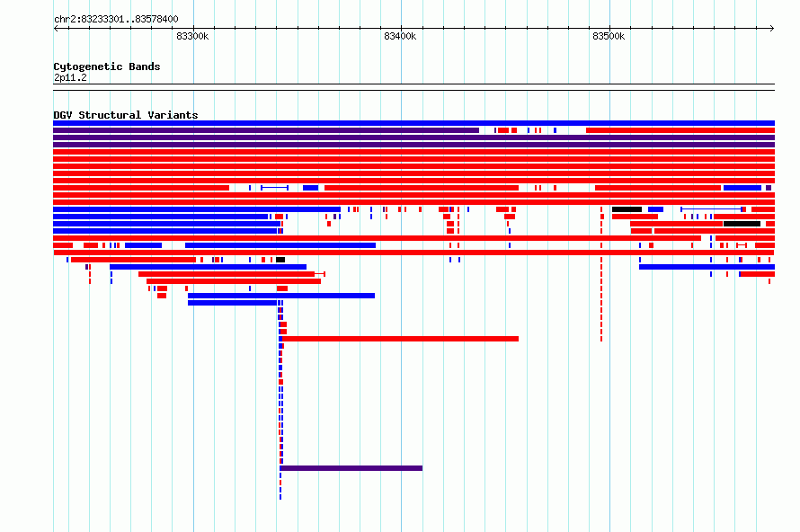The height and width of the screenshot is (532, 800).
Task: Select the 2p11.2 band label
Action: click(70, 77)
